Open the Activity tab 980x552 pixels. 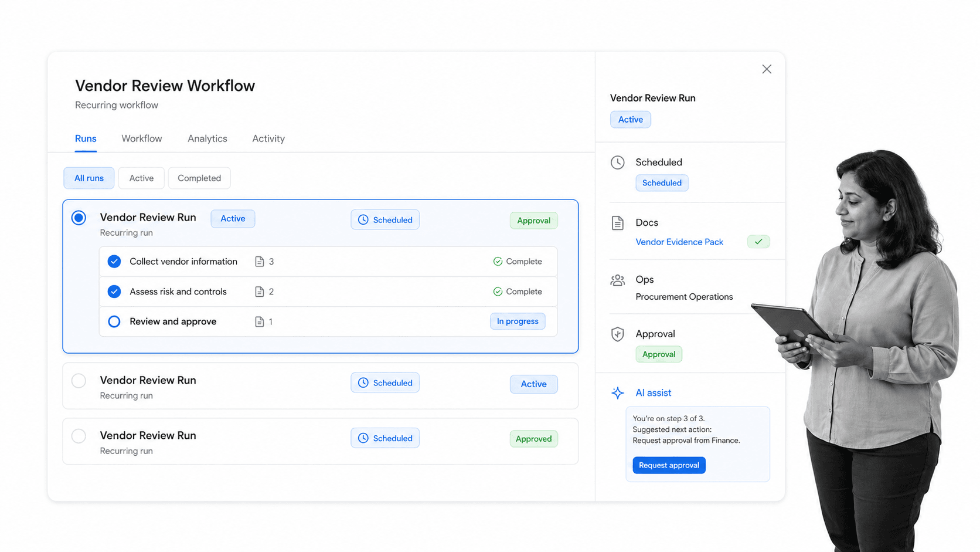(268, 139)
